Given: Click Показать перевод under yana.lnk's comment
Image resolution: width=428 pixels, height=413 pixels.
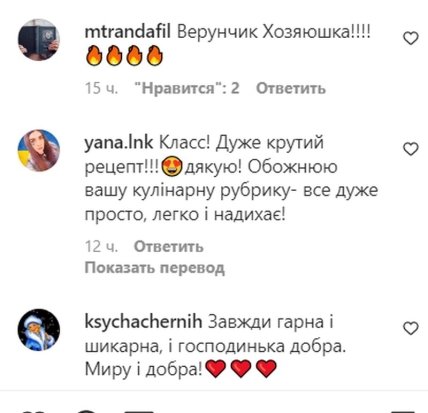Looking at the screenshot, I should 155,268.
